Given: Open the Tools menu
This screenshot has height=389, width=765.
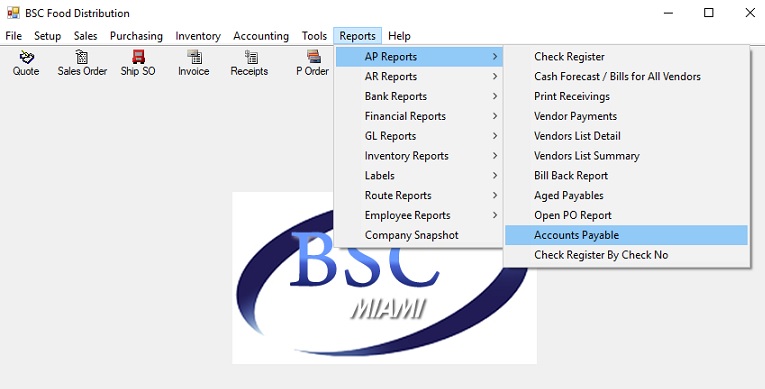Looking at the screenshot, I should (x=314, y=36).
